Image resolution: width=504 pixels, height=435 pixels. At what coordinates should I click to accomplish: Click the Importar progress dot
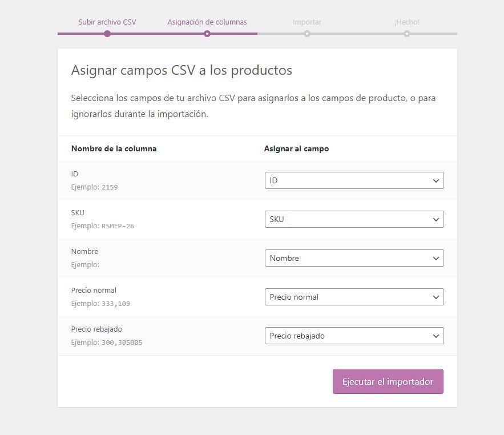coord(307,34)
